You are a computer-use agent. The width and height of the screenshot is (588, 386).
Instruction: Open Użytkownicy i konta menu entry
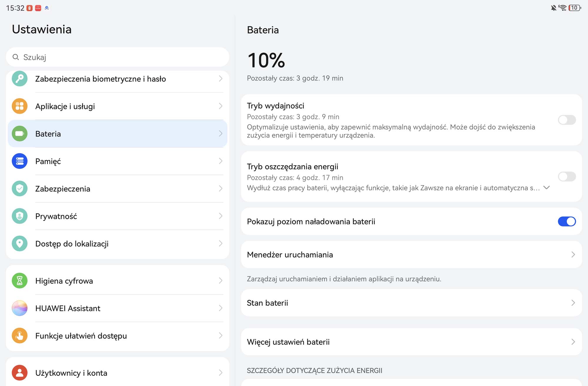click(118, 373)
